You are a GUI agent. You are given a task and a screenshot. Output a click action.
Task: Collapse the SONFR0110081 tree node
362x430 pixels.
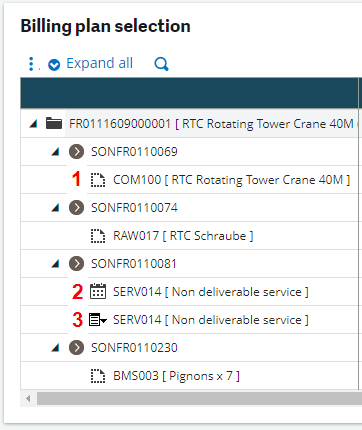point(55,264)
